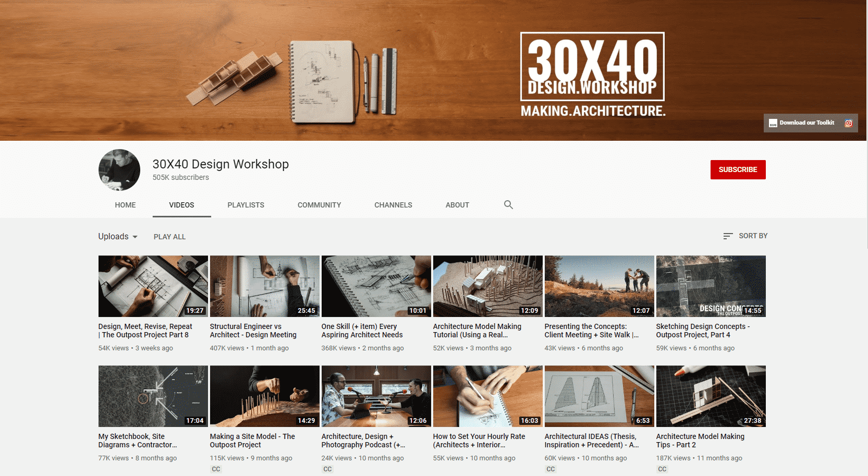
Task: Subscribe to 30X40 Design Workshop
Action: 738,169
